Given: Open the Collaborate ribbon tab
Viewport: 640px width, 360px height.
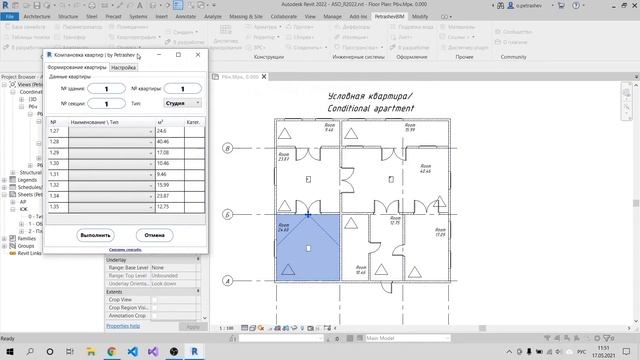Looking at the screenshot, I should click(x=284, y=16).
